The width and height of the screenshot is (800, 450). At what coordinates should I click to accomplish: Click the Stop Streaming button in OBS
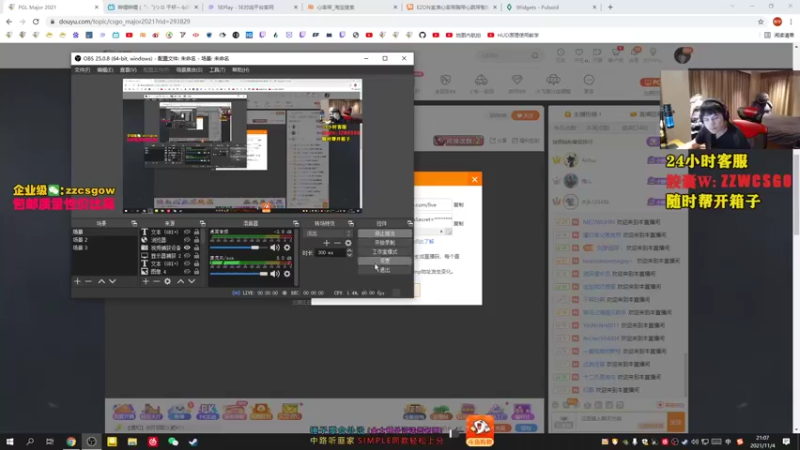click(x=385, y=234)
